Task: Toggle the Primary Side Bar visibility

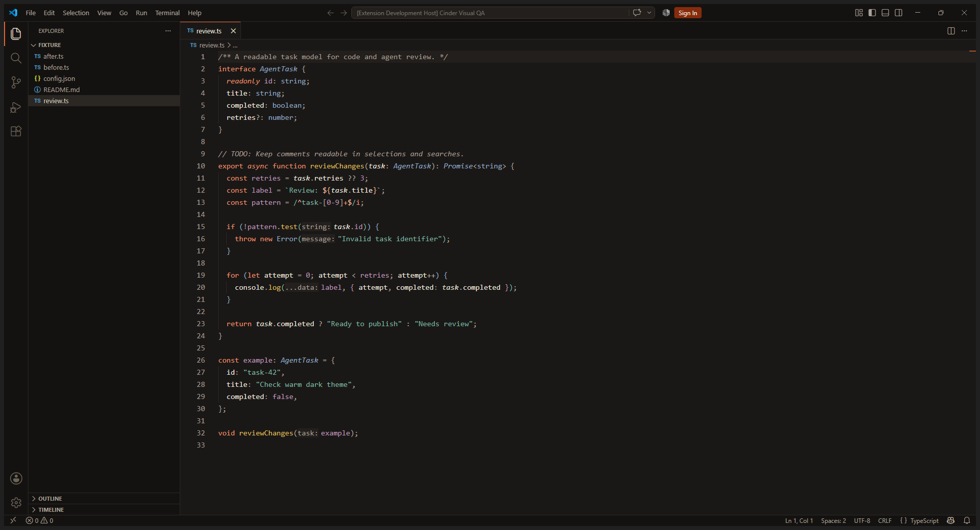Action: coord(872,13)
